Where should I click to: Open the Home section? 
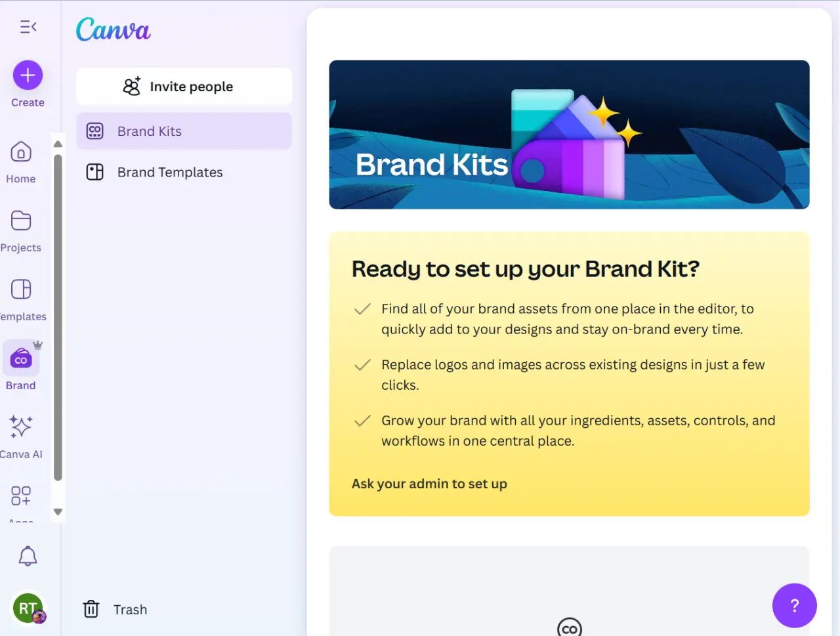point(21,162)
